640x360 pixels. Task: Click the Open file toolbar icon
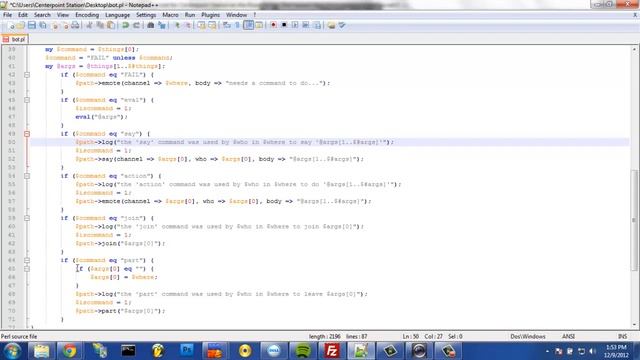coord(21,25)
